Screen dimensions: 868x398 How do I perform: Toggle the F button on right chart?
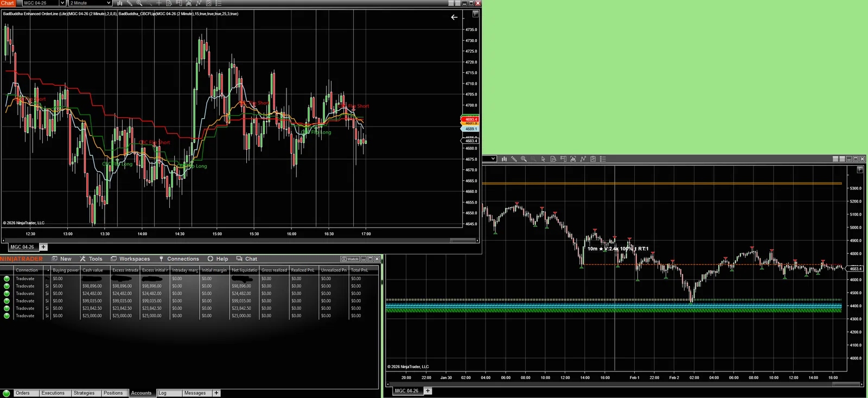[860, 169]
